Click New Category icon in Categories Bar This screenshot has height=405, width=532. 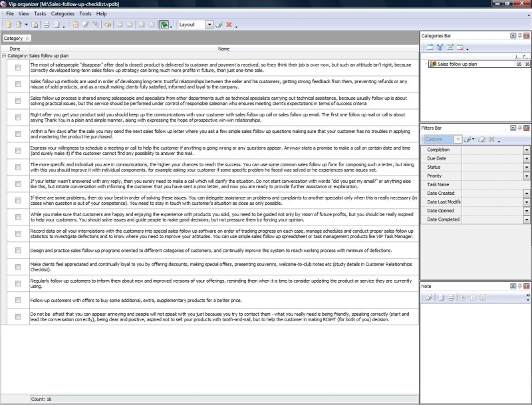(430, 48)
